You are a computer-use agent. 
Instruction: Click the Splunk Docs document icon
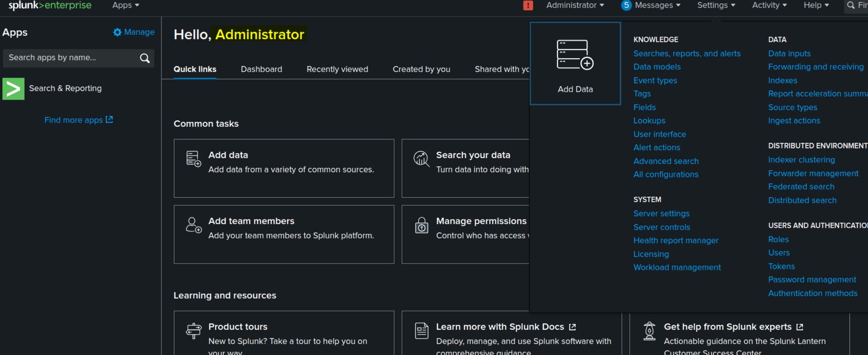[x=421, y=331]
